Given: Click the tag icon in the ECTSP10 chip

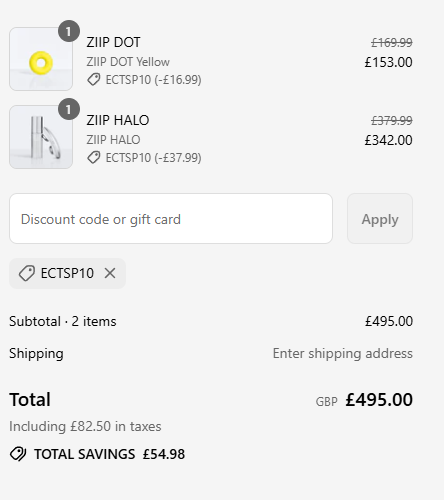Looking at the screenshot, I should [x=27, y=273].
